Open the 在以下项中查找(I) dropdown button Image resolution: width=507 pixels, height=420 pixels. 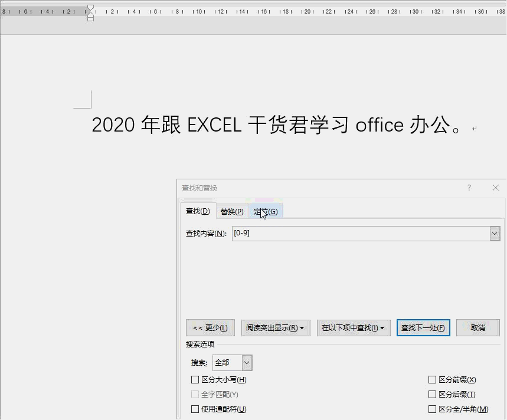[354, 328]
